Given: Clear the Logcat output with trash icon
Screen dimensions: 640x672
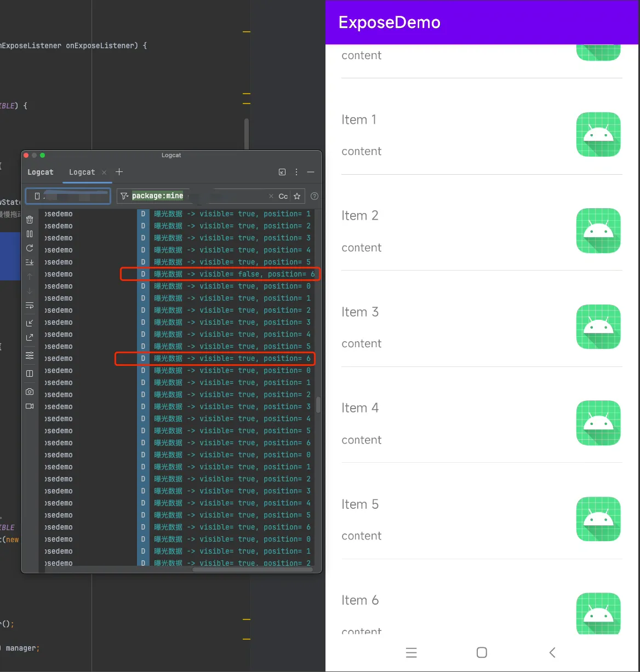Looking at the screenshot, I should [30, 220].
